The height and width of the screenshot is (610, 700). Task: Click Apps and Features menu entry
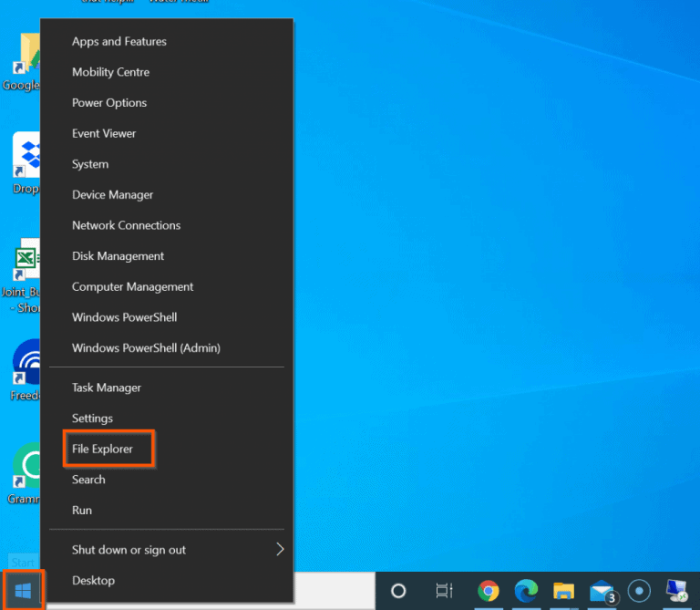(x=118, y=41)
